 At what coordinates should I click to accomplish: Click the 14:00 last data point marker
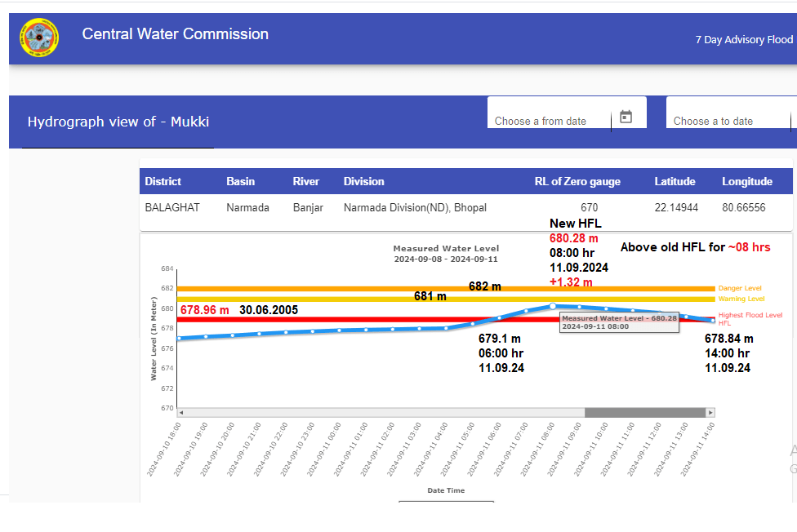(713, 320)
